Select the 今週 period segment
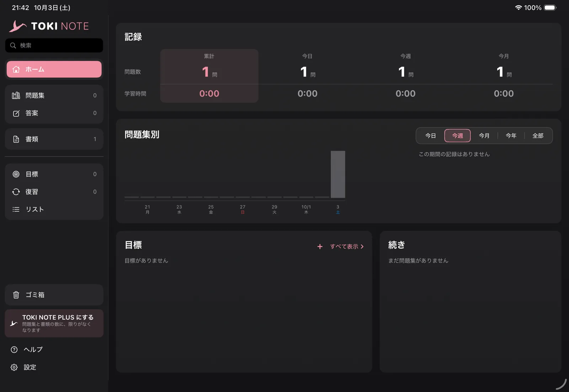 [457, 135]
